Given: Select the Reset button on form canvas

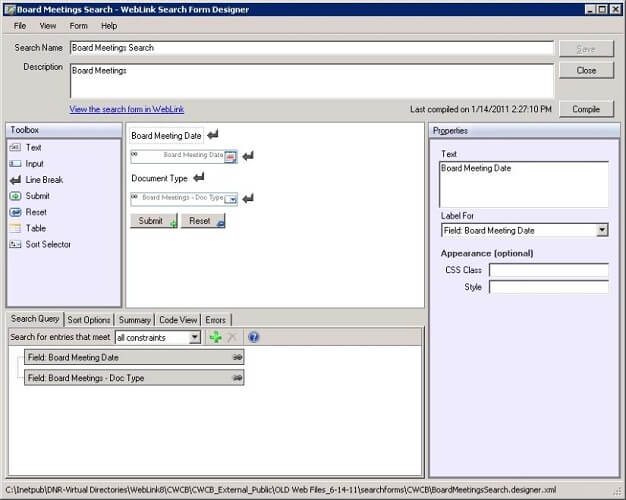Looking at the screenshot, I should 204,221.
